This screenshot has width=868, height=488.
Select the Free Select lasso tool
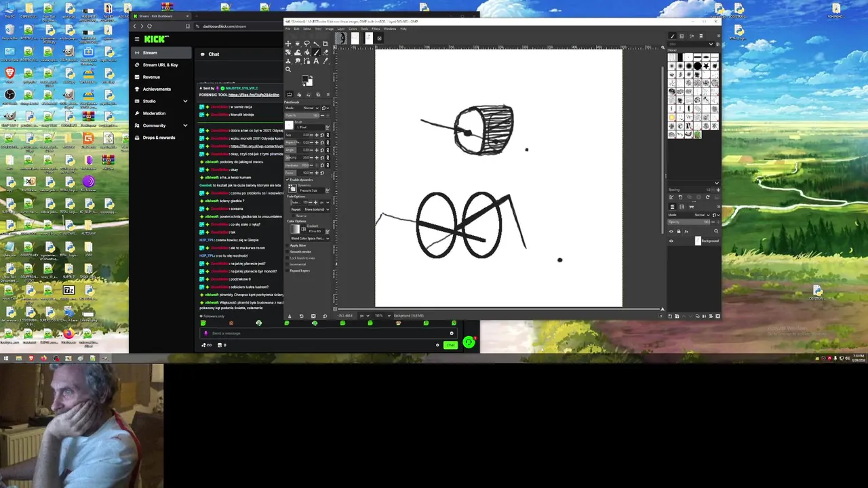pyautogui.click(x=307, y=43)
